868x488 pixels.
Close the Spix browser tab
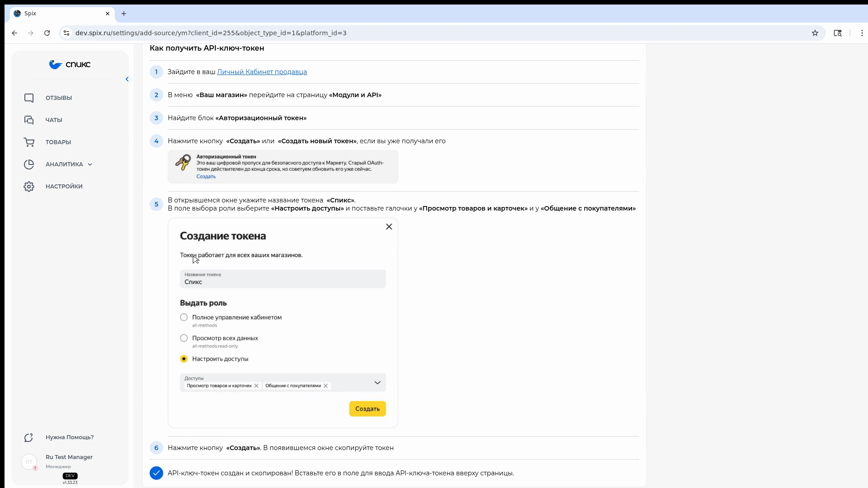(x=108, y=14)
